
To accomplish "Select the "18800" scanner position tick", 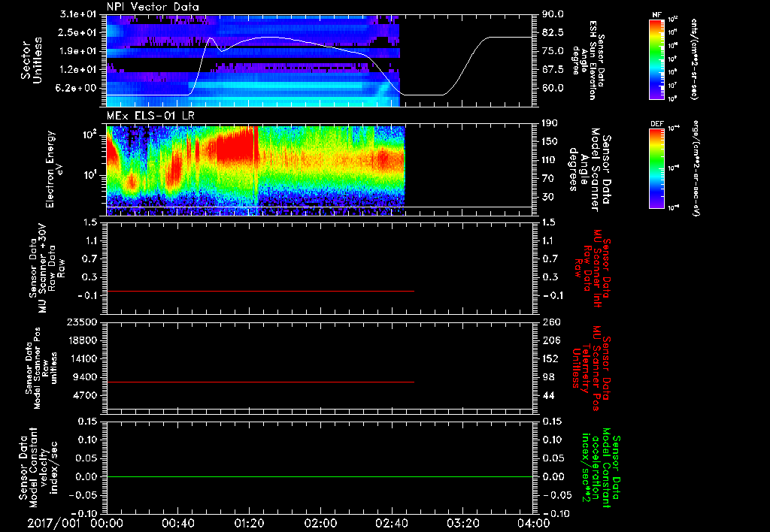I will coord(82,340).
